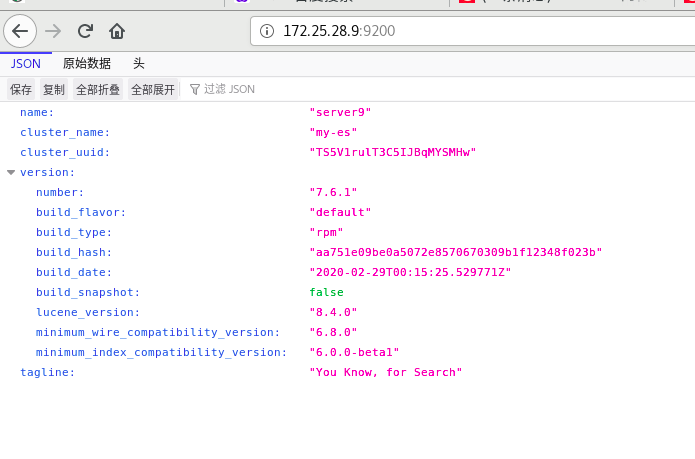Select the tagline key

47,372
